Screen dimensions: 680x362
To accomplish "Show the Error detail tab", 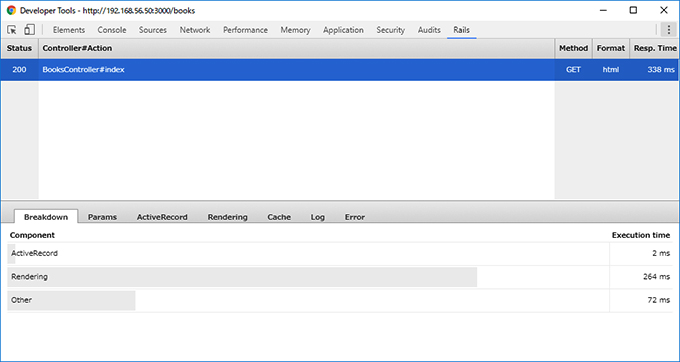I will (x=355, y=217).
